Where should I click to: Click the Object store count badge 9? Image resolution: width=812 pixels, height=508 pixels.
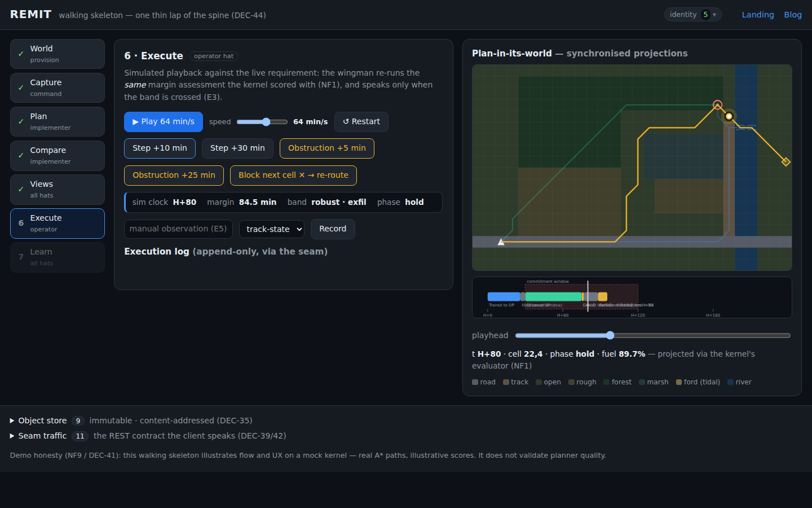tap(78, 421)
